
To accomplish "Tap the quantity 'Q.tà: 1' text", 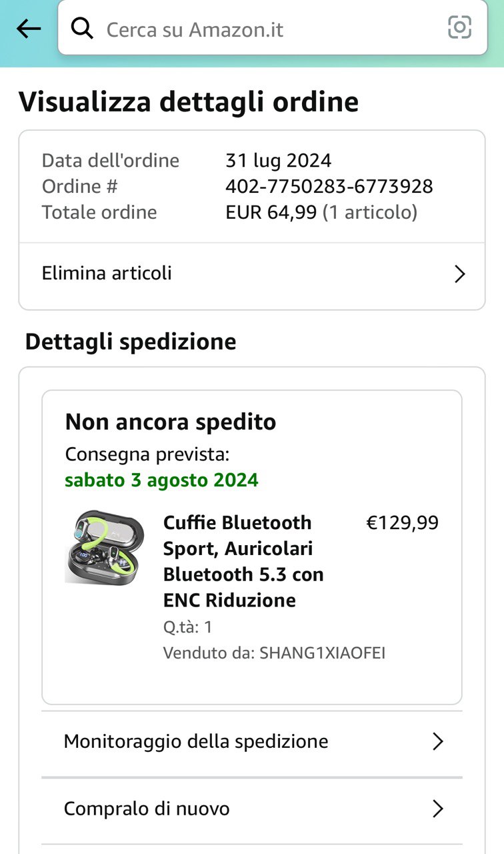I will (187, 627).
